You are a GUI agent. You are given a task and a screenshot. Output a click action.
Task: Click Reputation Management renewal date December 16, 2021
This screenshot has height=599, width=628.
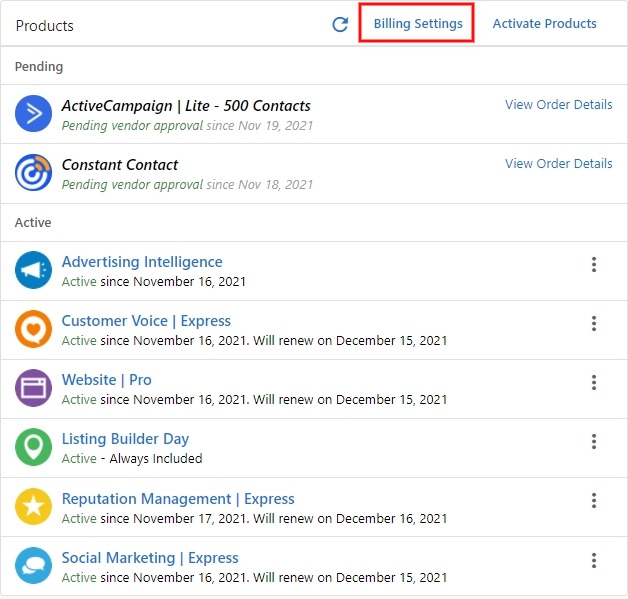[x=391, y=519]
